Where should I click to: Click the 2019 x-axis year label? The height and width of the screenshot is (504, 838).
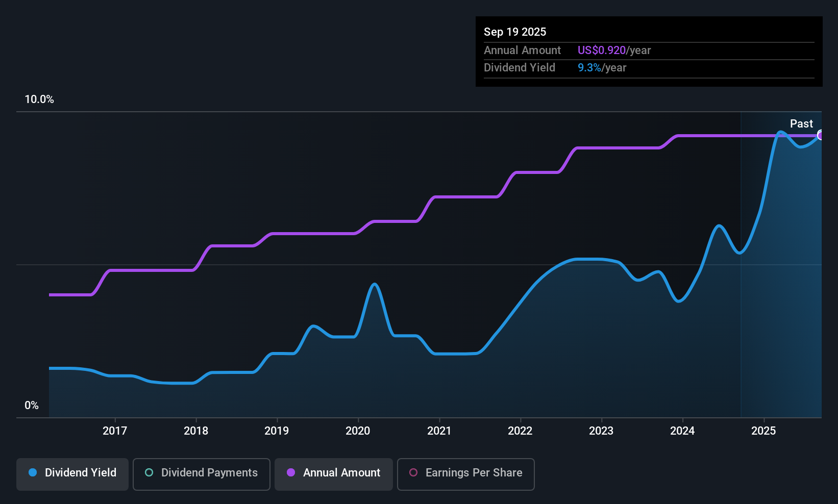click(277, 431)
